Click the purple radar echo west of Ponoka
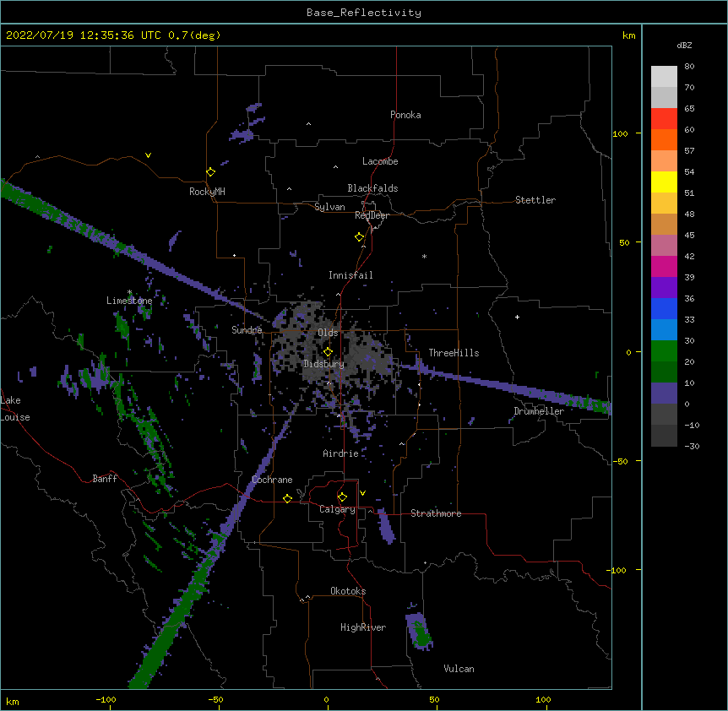 242,135
